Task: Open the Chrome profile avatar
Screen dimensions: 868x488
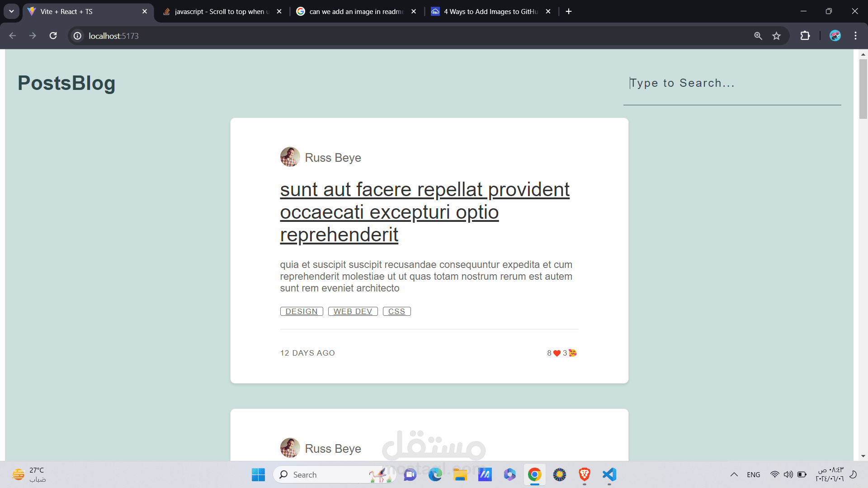Action: click(x=835, y=36)
